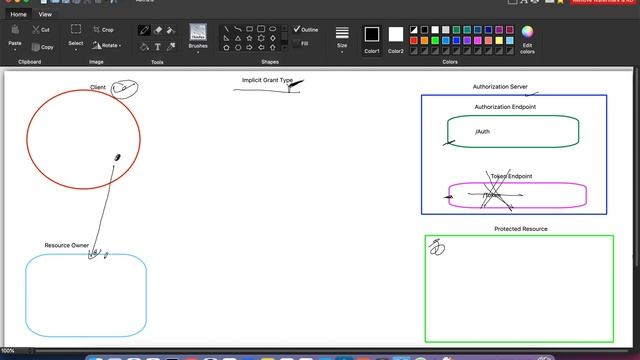
Task: Choose the rectangle shape
Action: click(x=249, y=29)
